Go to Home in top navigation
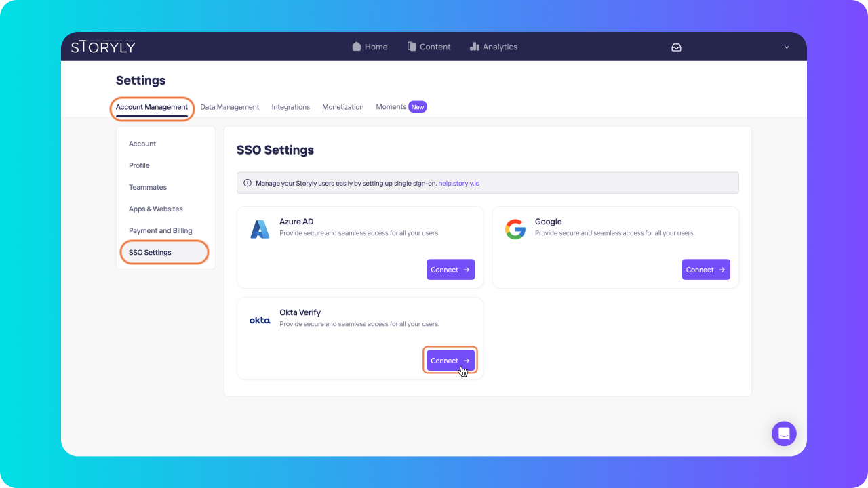868x488 pixels. tap(370, 47)
